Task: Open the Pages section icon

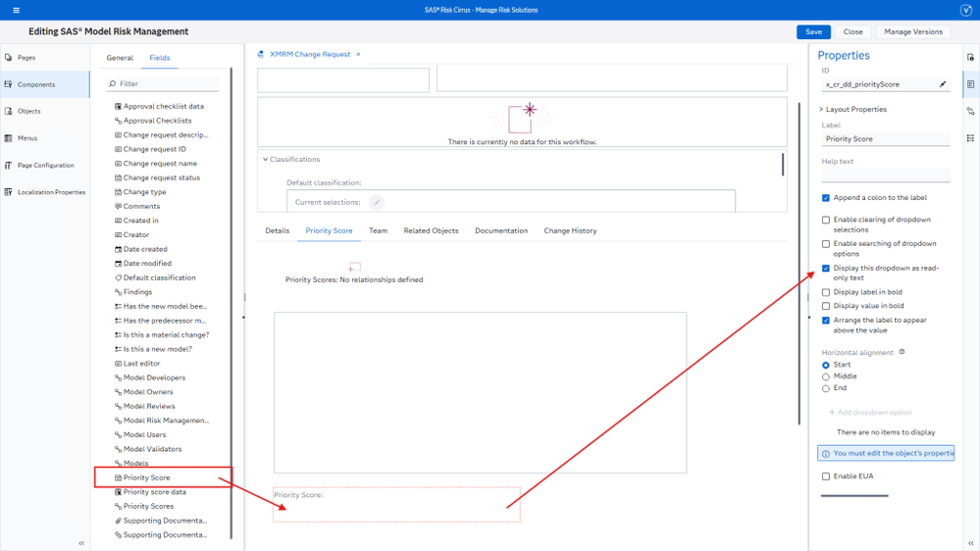Action: (8, 58)
